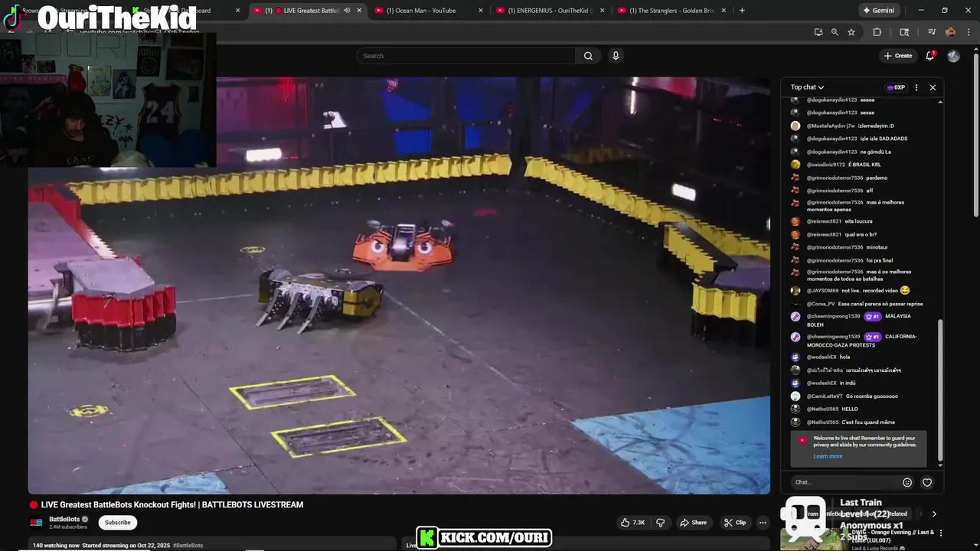Close the Ocean Man tab

pyautogui.click(x=481, y=11)
